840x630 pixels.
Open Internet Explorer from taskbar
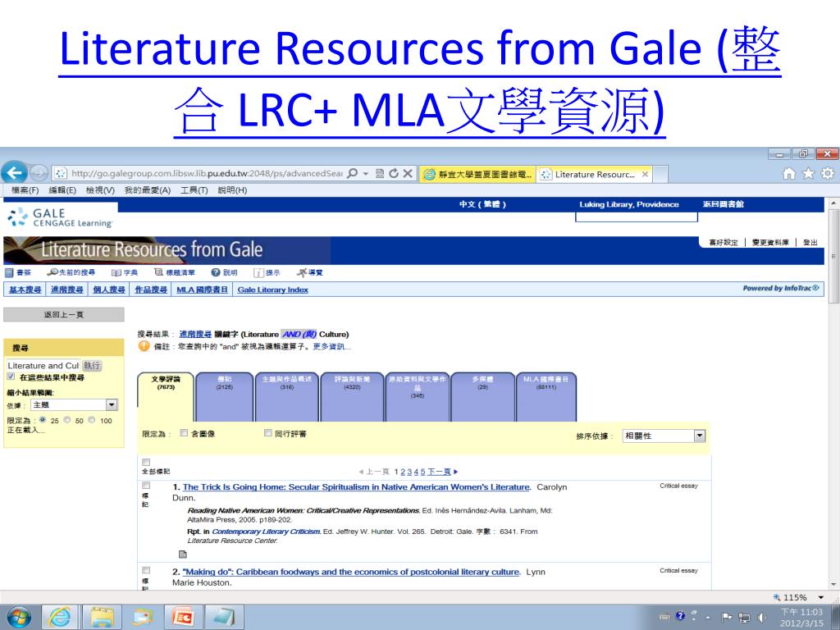coord(60,617)
